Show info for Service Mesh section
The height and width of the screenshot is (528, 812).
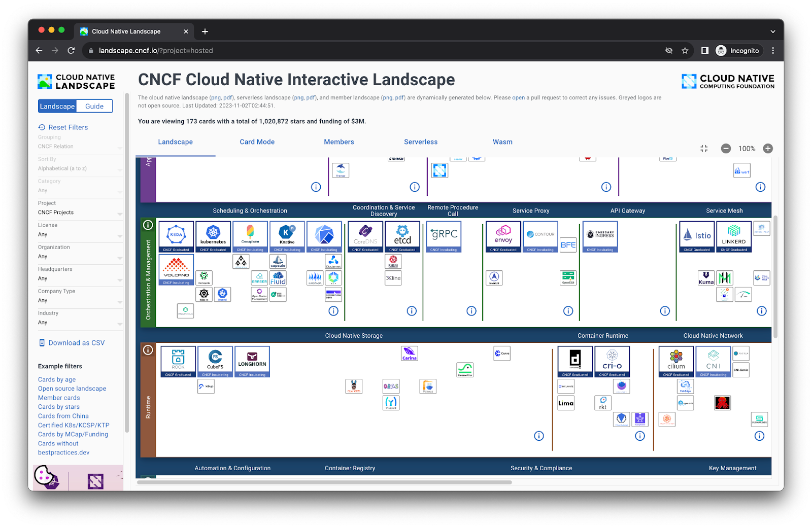(x=762, y=311)
